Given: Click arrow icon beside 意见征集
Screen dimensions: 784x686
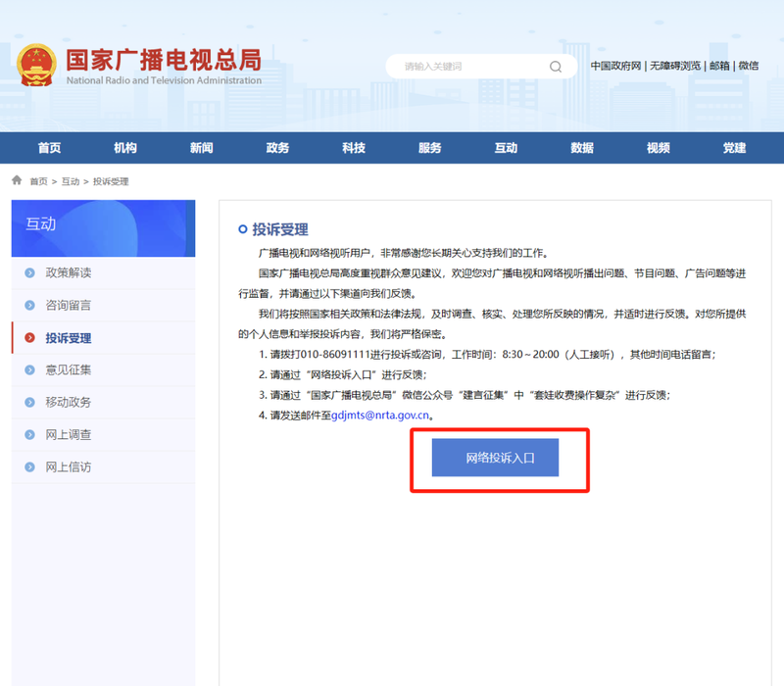Looking at the screenshot, I should tap(29, 369).
